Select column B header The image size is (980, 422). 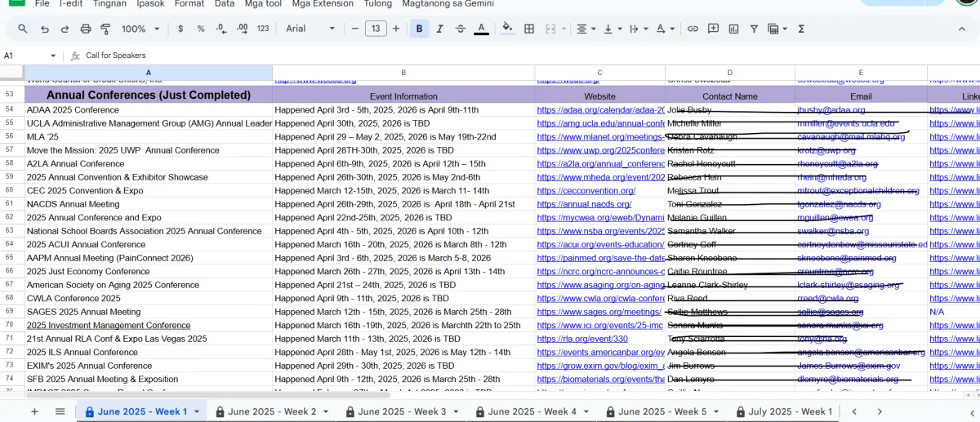[403, 73]
